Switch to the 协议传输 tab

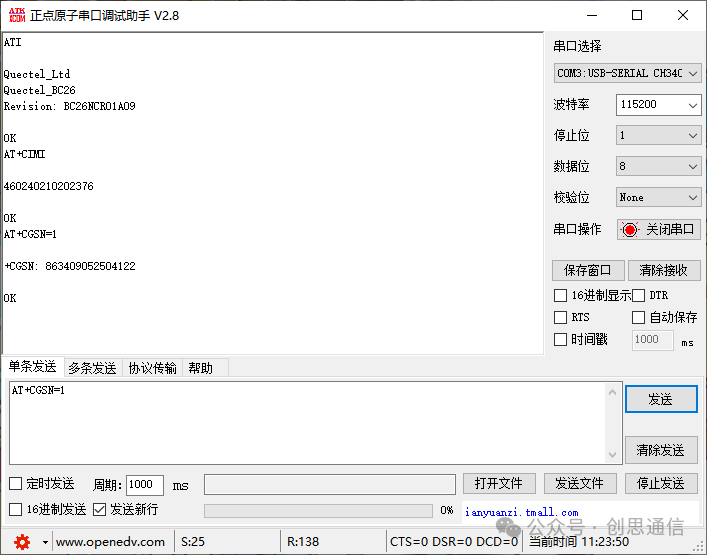point(152,368)
